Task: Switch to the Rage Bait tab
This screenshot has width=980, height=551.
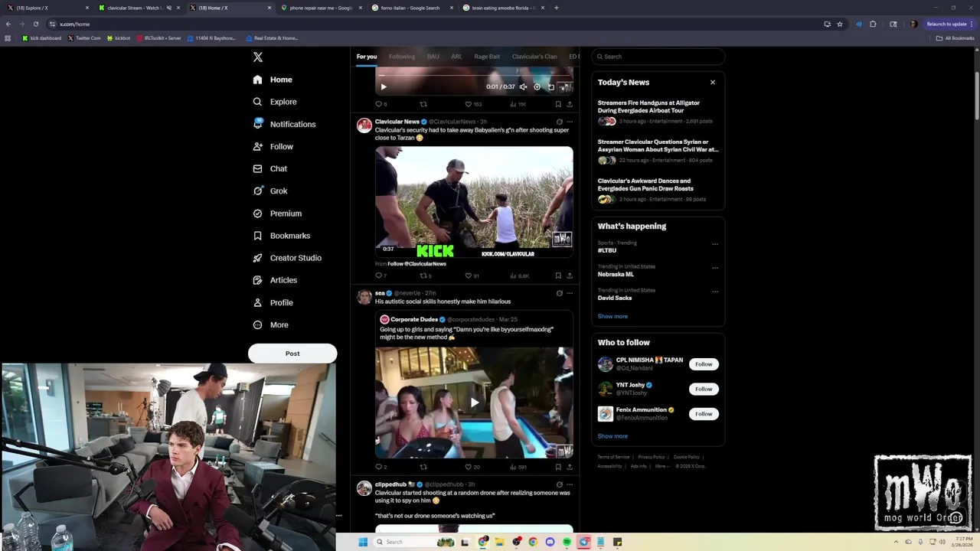Action: (487, 57)
